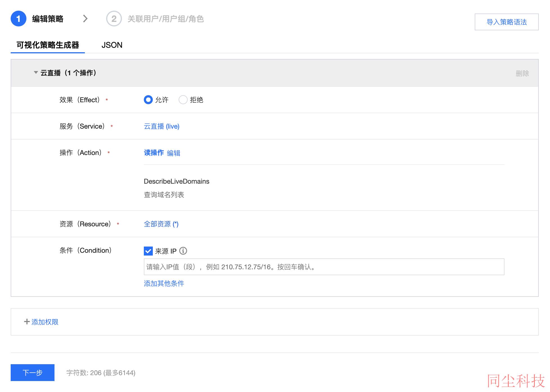Viewport: 550px width, 392px height.
Task: Click the step 2 circle icon
Action: pyautogui.click(x=114, y=19)
